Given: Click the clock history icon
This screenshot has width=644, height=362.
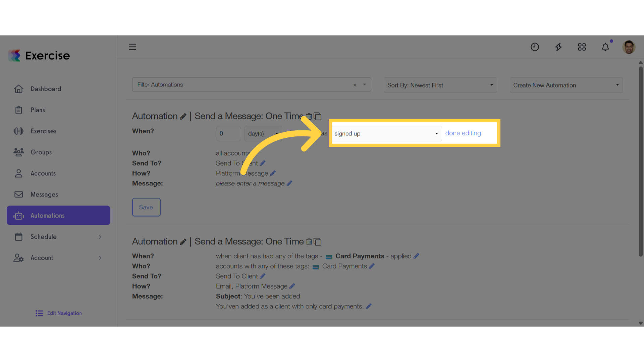Looking at the screenshot, I should [535, 47].
